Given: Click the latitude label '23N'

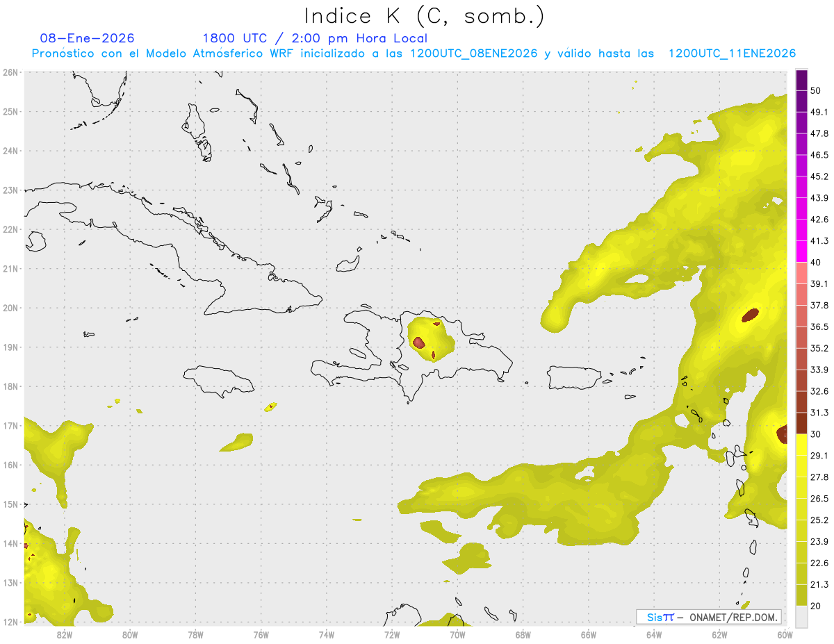Looking at the screenshot, I should 10,190.
